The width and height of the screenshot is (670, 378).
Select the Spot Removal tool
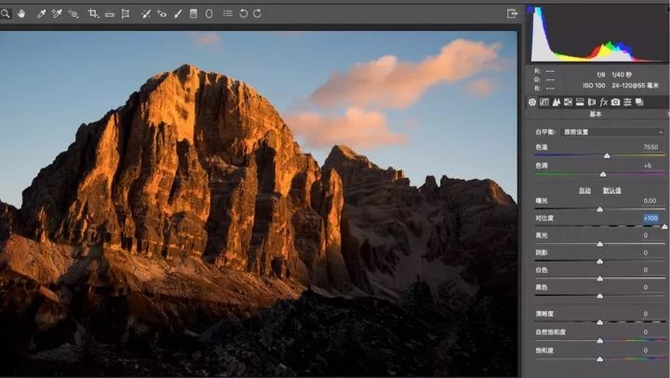coord(146,14)
